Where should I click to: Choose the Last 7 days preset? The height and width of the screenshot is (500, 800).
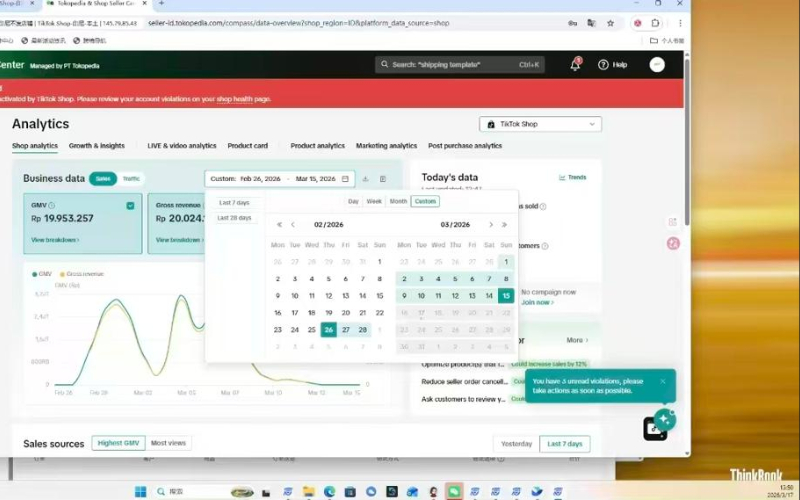[x=234, y=203]
